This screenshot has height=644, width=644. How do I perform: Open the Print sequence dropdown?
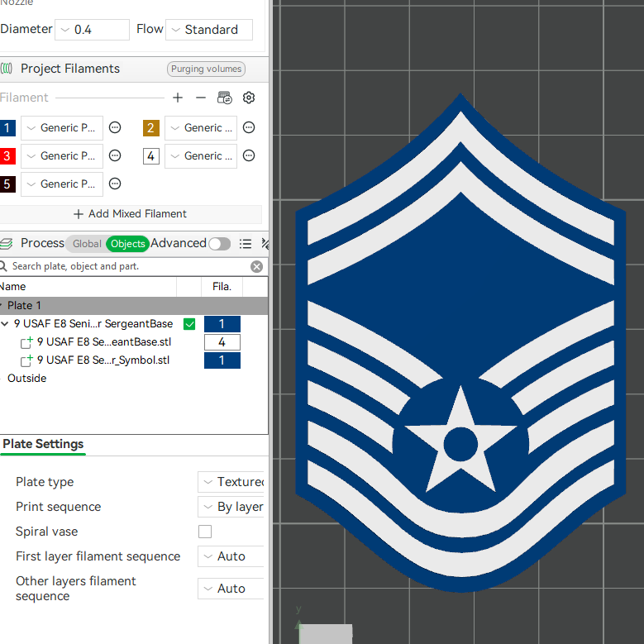[x=231, y=507]
